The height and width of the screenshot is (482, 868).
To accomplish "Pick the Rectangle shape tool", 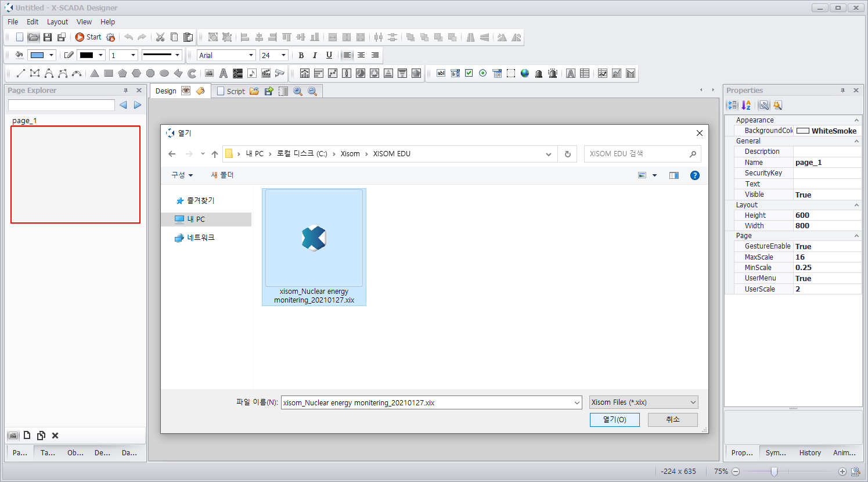I will click(109, 73).
